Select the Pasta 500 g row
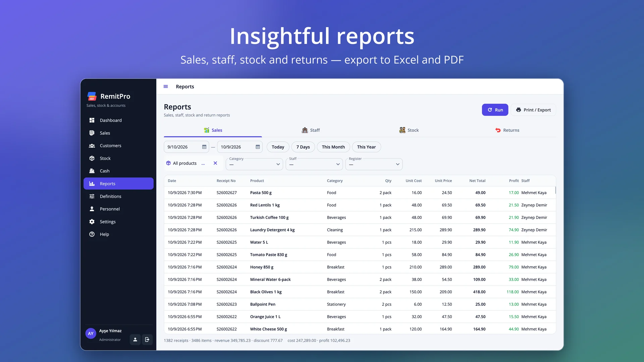The height and width of the screenshot is (362, 644). (x=360, y=193)
